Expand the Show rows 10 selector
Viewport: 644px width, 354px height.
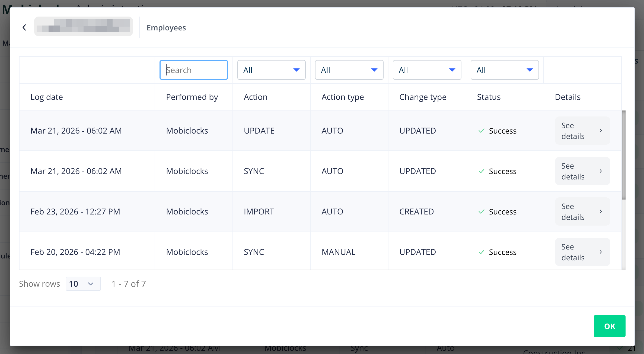[x=83, y=284]
